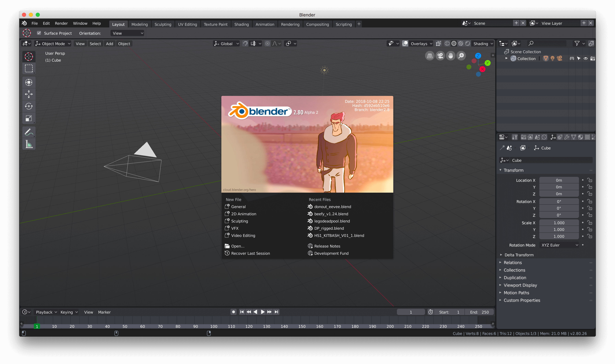Select solid shading mode icon
Viewport: 615px width, 364px height.
point(454,44)
